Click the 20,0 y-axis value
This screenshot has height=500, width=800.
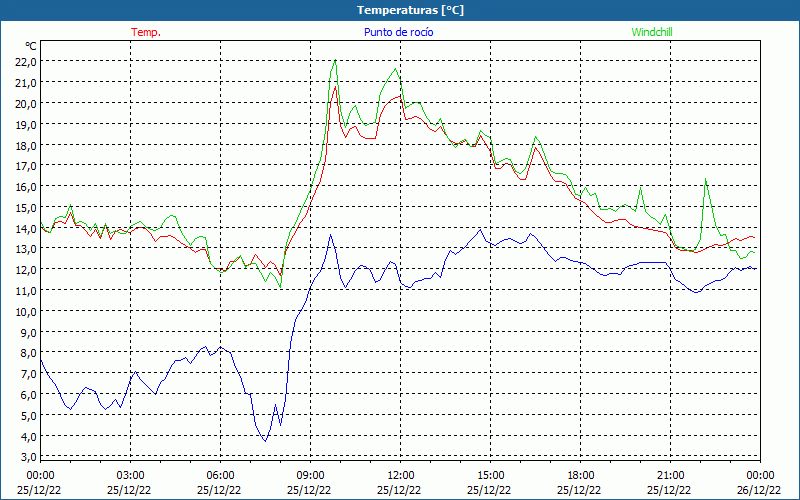26,103
